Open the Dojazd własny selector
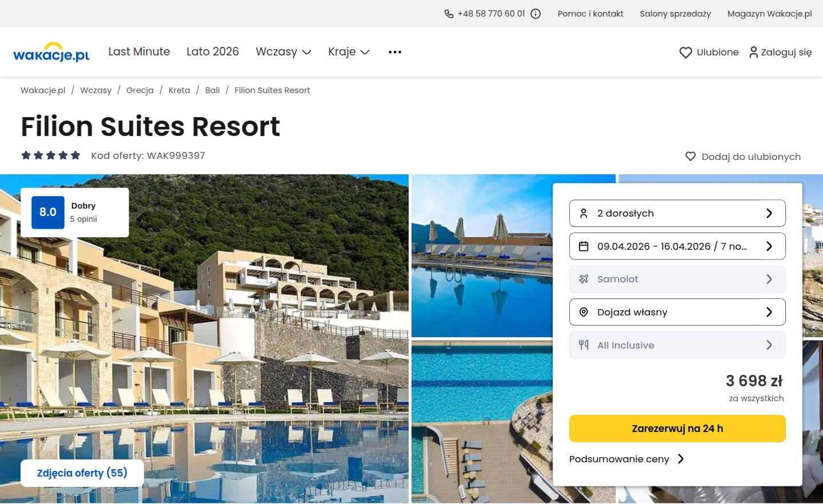 click(677, 312)
